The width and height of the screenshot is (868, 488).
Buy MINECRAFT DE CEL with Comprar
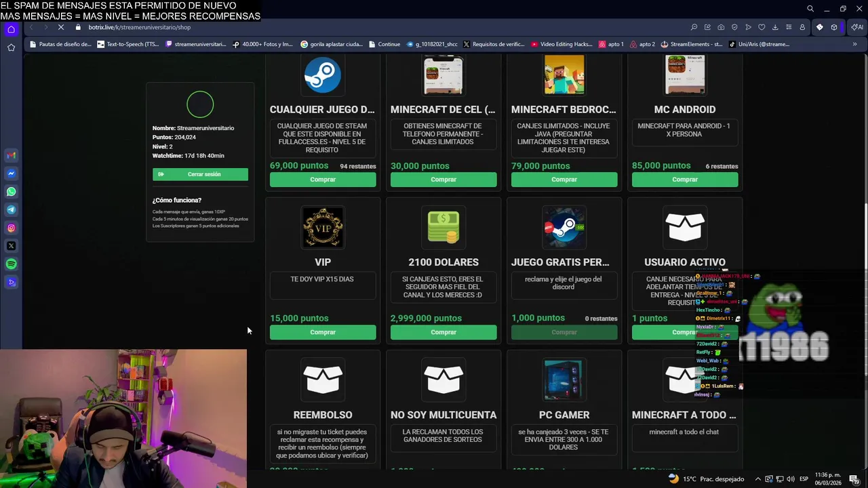click(443, 180)
